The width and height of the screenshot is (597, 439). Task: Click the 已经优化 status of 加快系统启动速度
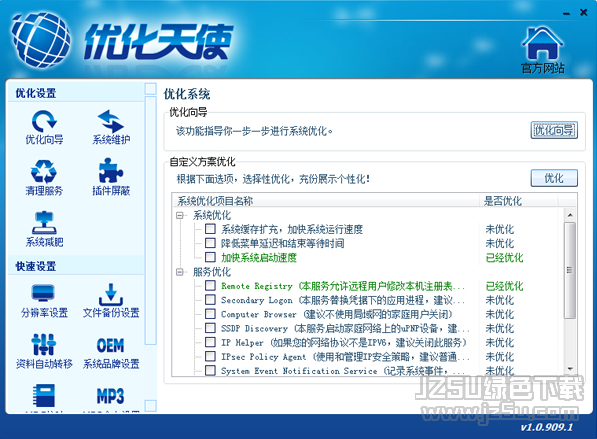coord(504,258)
